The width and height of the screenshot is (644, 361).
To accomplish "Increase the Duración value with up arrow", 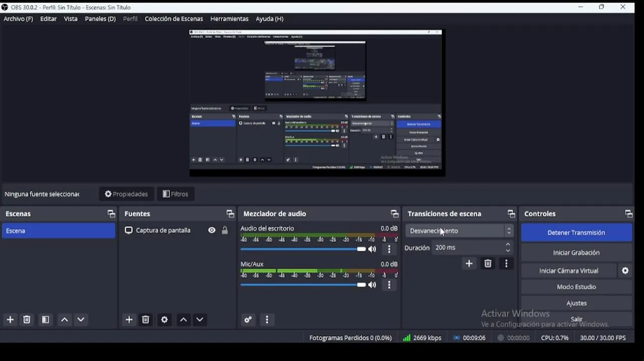I will (508, 245).
